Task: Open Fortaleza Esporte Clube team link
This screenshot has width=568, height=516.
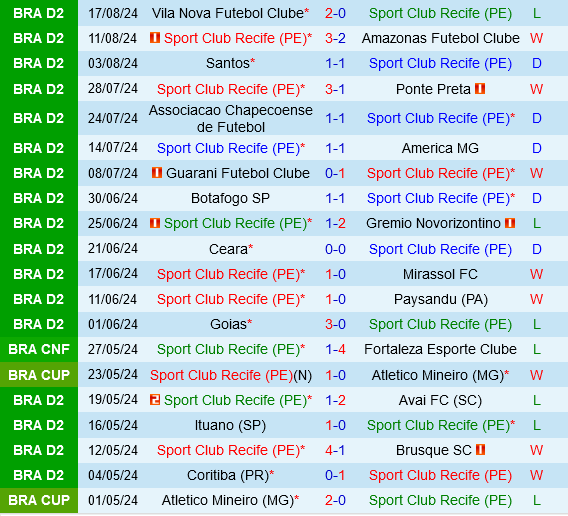Action: (x=440, y=349)
